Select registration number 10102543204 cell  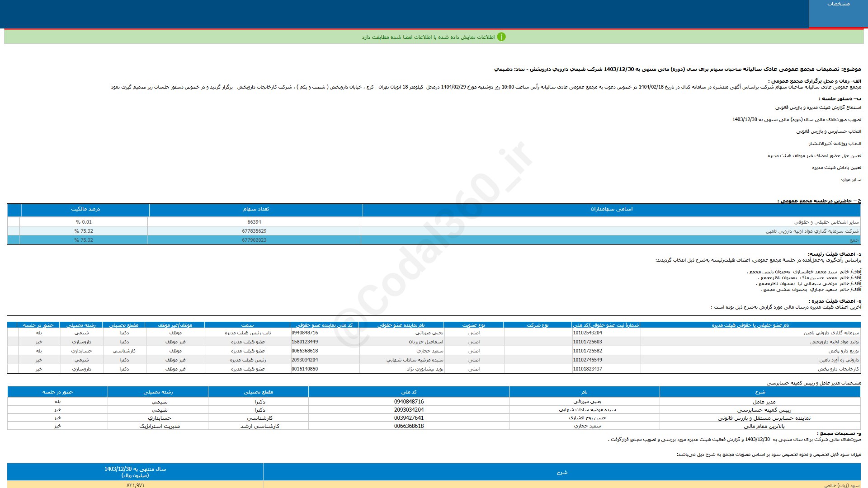pyautogui.click(x=587, y=333)
